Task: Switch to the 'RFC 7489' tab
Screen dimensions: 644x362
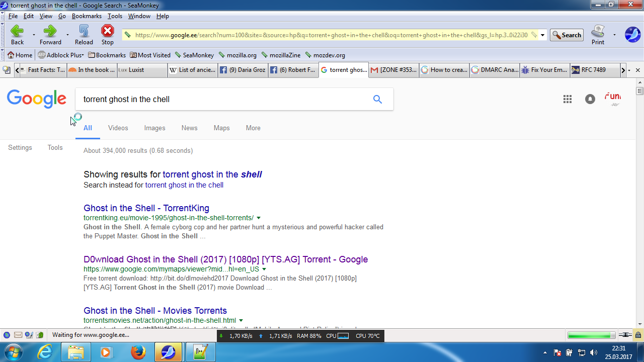Action: point(595,70)
